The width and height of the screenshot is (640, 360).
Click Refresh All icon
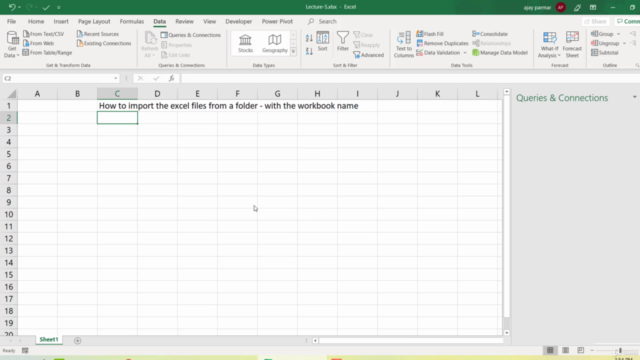click(x=150, y=39)
